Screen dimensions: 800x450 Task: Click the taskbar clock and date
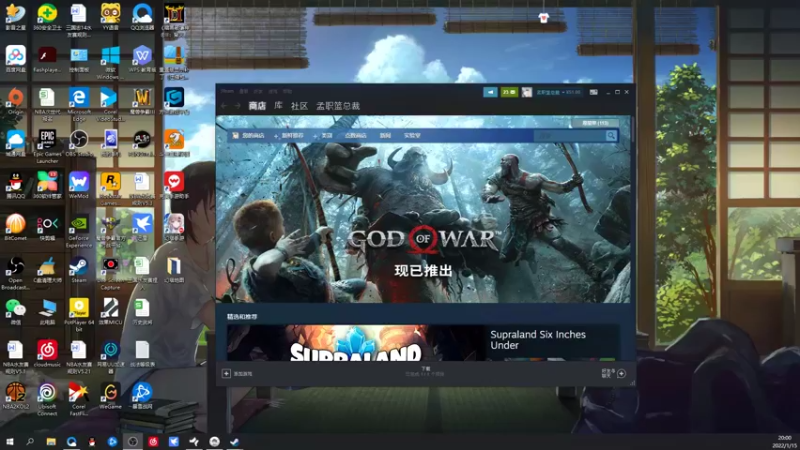coord(785,441)
